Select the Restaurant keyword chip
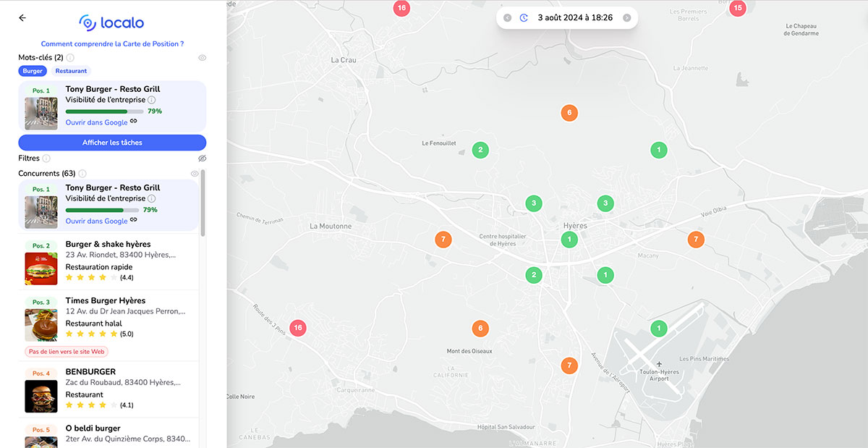The height and width of the screenshot is (448, 868). point(71,71)
